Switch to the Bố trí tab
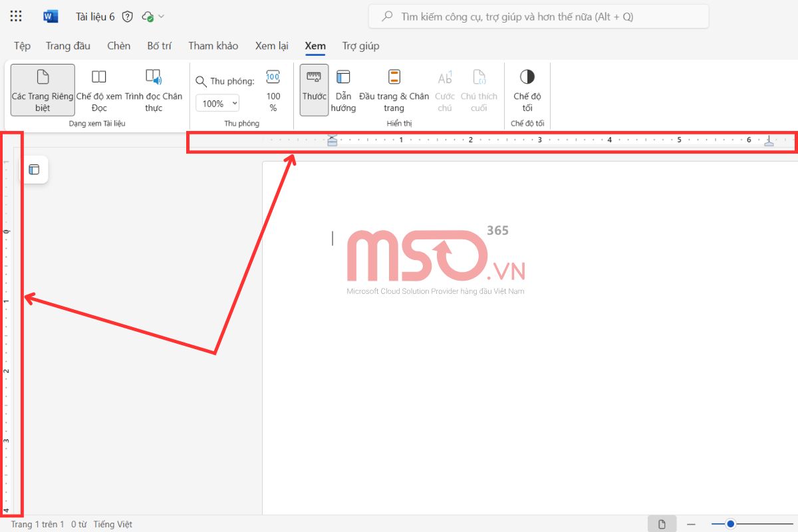 coord(160,46)
